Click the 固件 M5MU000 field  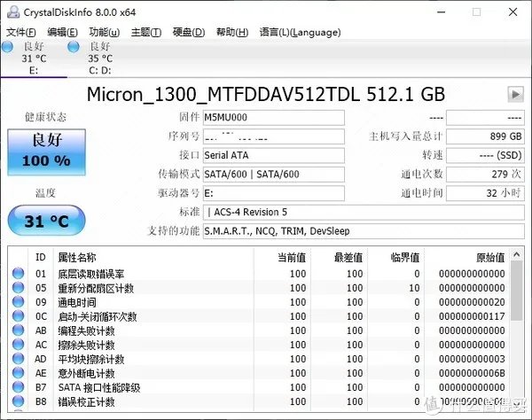pos(273,118)
